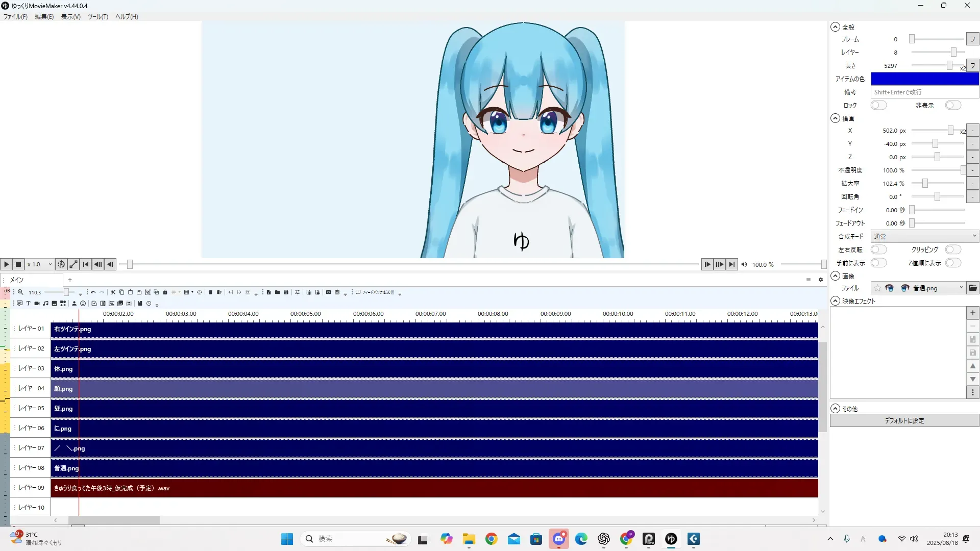Toggle the 非表示 switch

coord(952,105)
